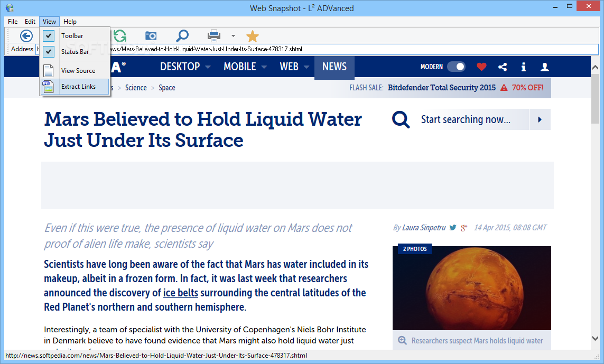Toggle the MODERN switch
This screenshot has height=364, width=604.
pyautogui.click(x=456, y=67)
